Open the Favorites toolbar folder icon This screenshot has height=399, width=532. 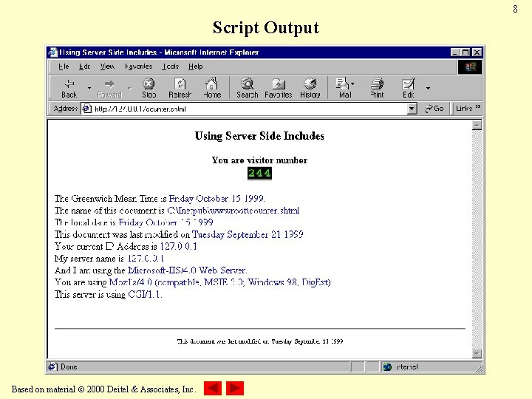pyautogui.click(x=279, y=83)
